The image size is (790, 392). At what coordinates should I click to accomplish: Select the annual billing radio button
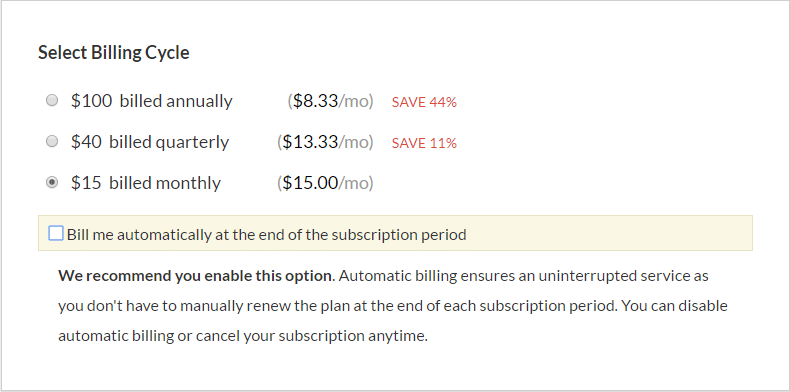pos(52,101)
